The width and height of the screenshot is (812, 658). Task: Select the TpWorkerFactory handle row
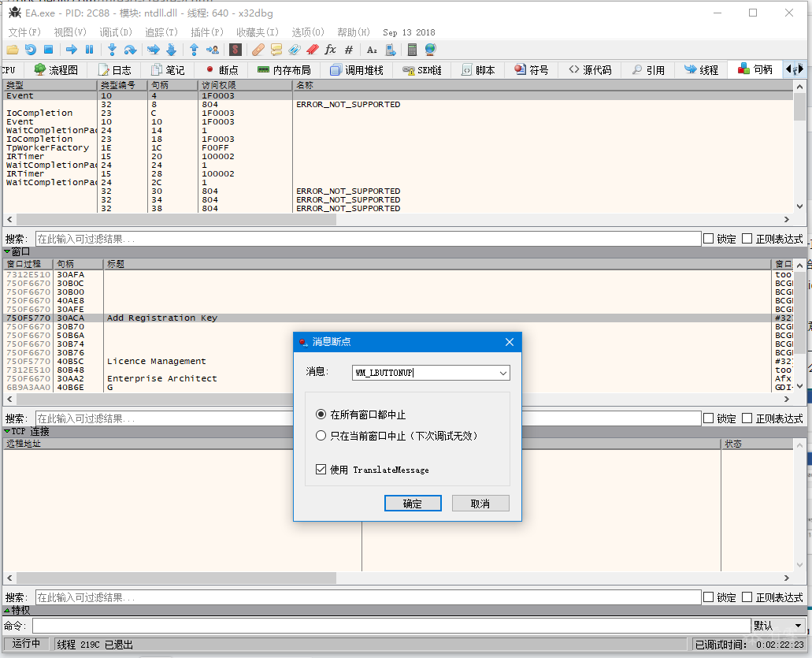click(x=398, y=147)
